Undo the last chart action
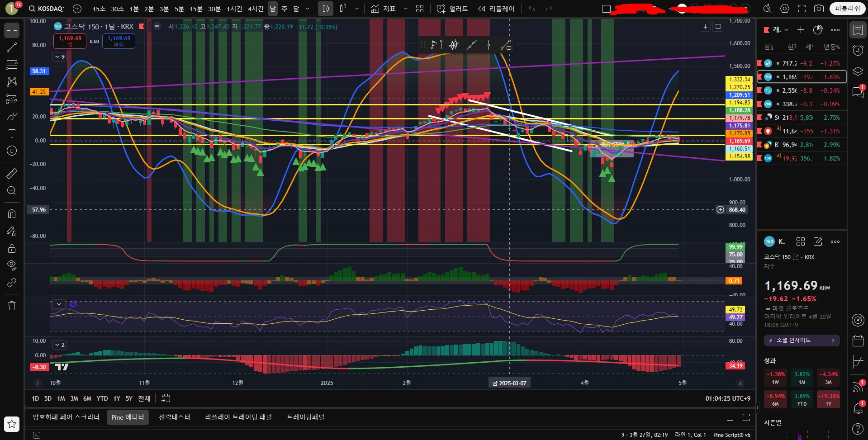868x440 pixels. pyautogui.click(x=531, y=9)
